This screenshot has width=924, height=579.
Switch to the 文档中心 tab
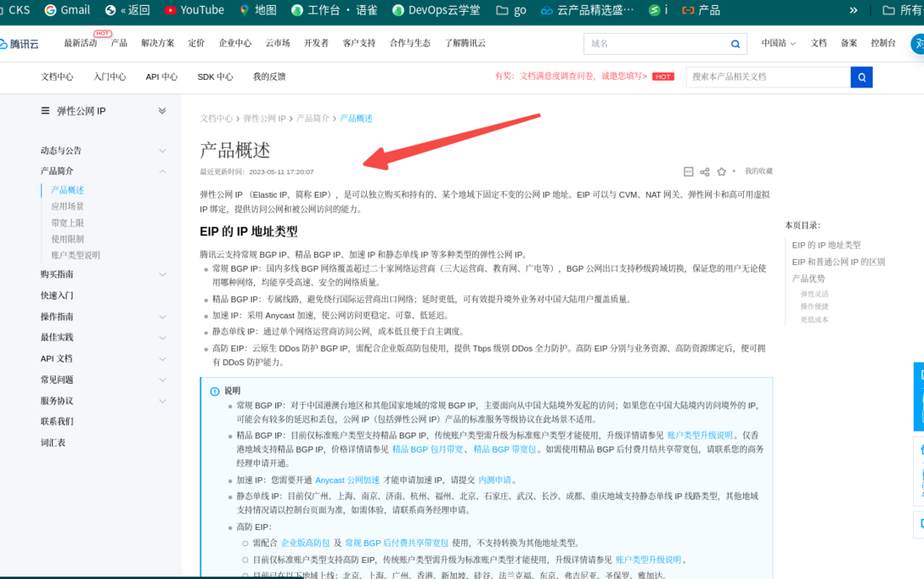pos(57,77)
